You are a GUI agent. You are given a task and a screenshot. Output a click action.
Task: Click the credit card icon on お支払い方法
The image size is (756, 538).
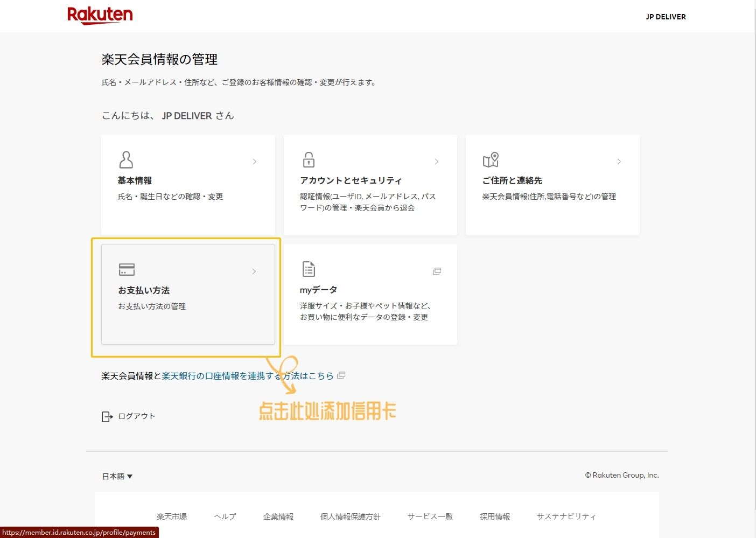coord(127,269)
